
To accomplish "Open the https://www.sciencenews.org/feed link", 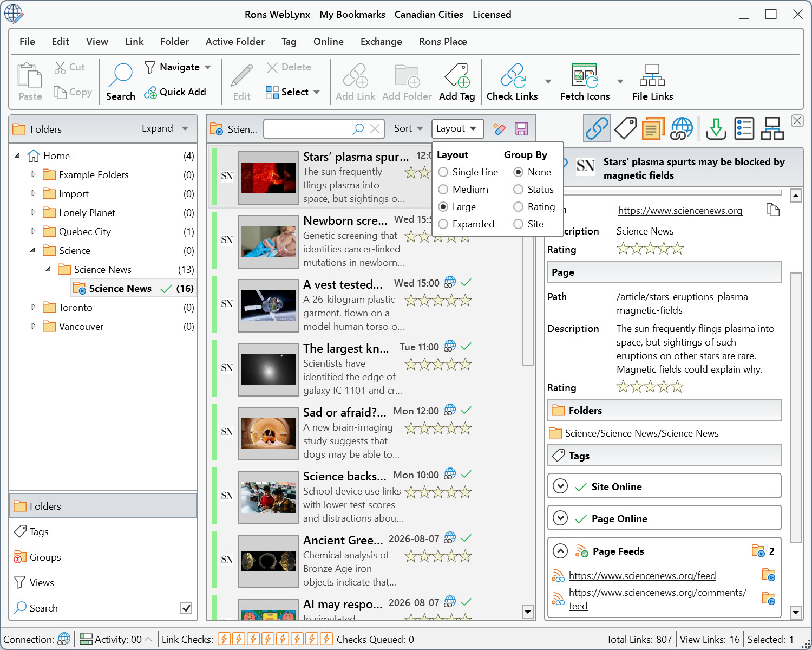I will click(642, 575).
